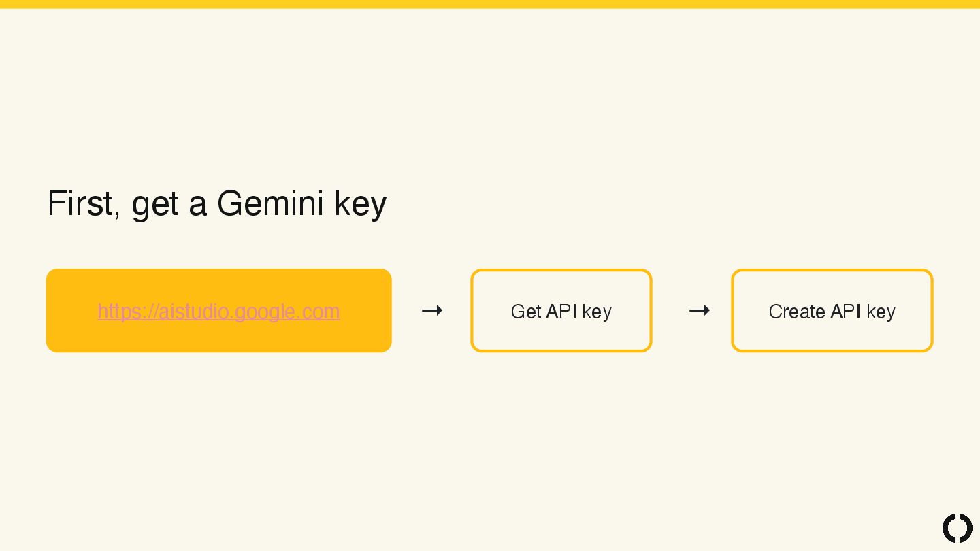Click the word API in the Get API key box
980x551 pixels.
pyautogui.click(x=561, y=311)
